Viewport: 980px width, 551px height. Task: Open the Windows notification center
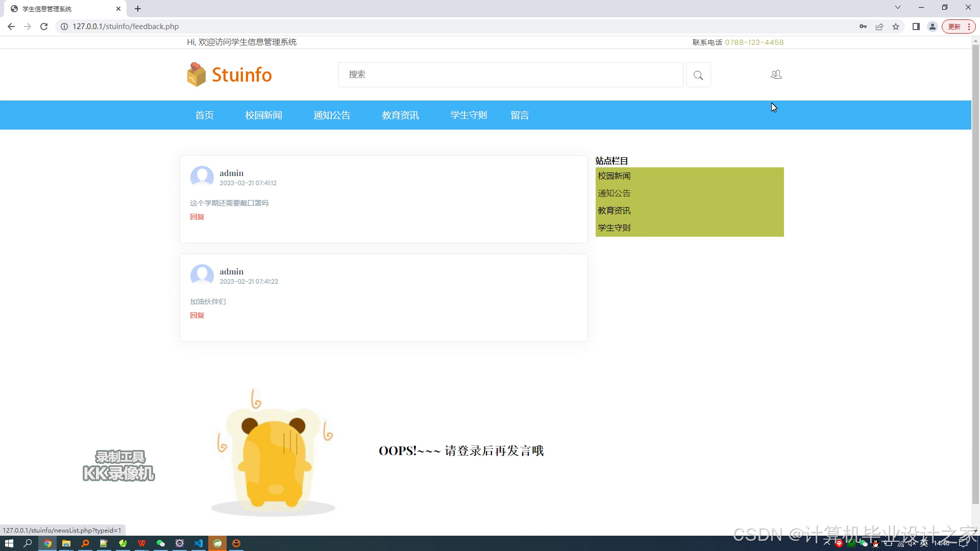pos(964,543)
